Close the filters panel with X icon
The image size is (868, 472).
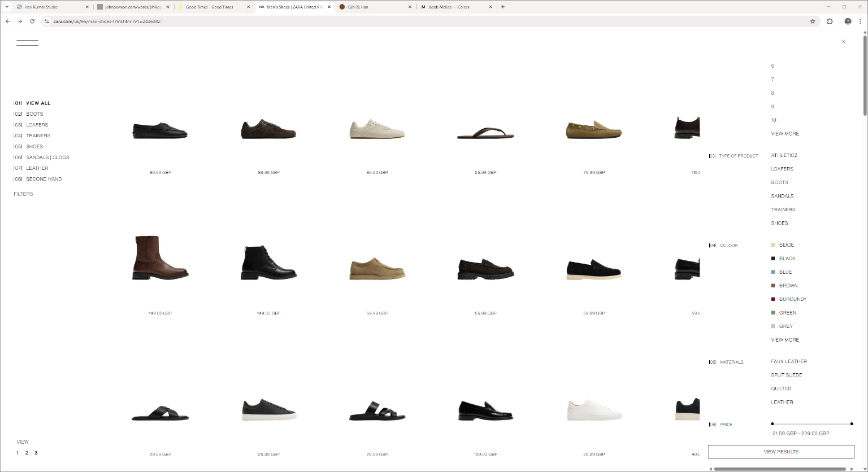843,42
